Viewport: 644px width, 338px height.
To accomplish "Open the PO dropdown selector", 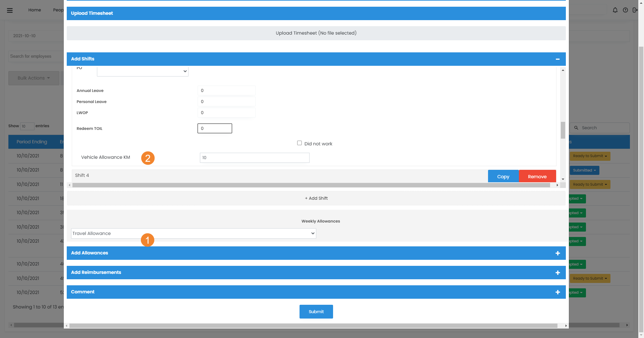I will pyautogui.click(x=143, y=71).
